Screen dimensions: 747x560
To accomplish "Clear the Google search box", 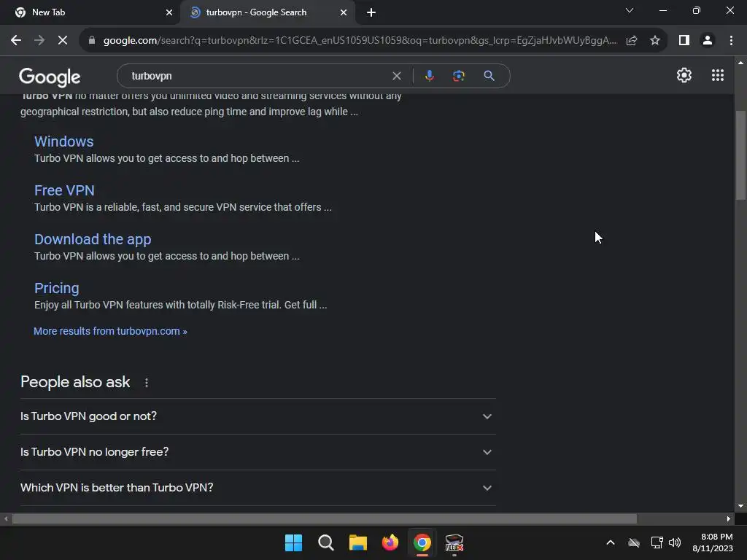I will (396, 76).
